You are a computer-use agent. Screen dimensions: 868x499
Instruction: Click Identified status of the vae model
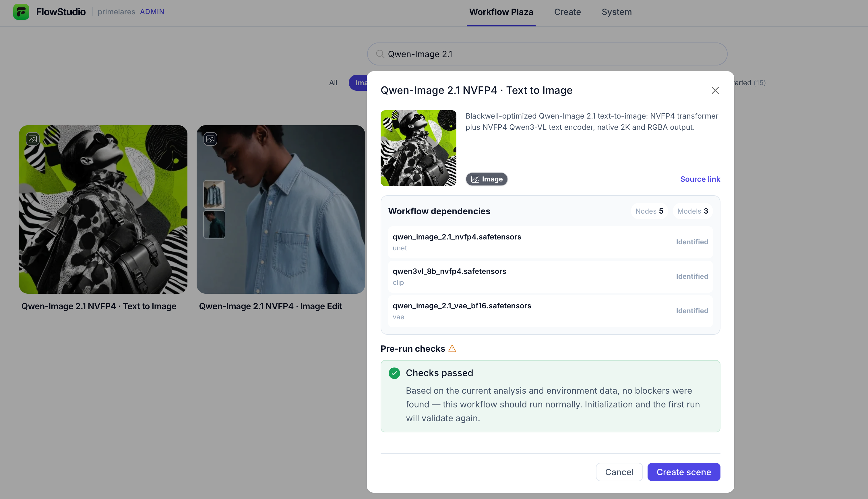tap(691, 311)
